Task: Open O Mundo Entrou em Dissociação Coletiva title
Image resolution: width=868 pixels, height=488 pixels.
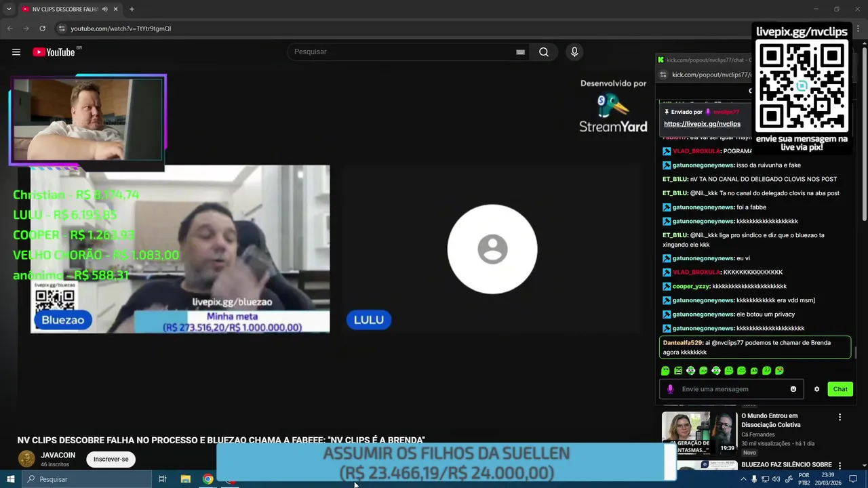Action: [x=770, y=420]
